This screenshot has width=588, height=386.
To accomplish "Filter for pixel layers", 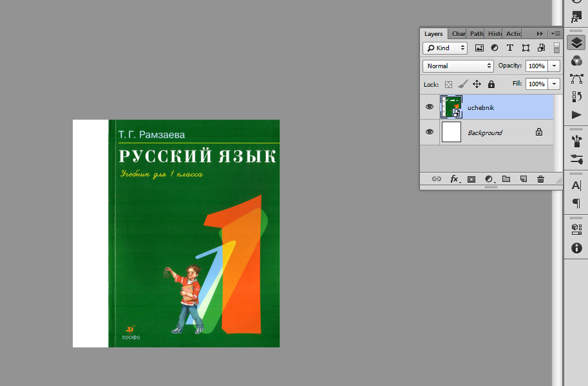I will (x=479, y=48).
